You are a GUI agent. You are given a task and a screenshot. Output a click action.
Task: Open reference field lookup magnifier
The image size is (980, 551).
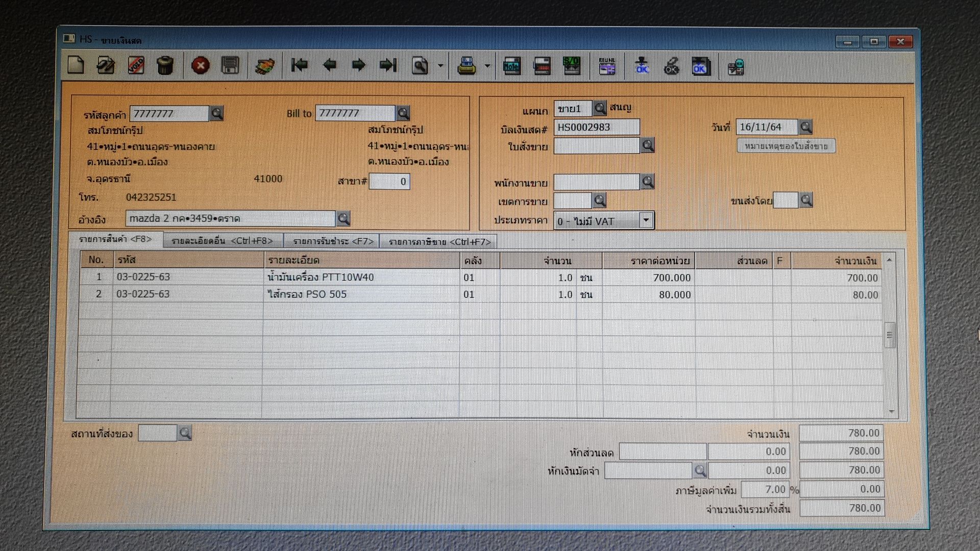click(x=344, y=218)
